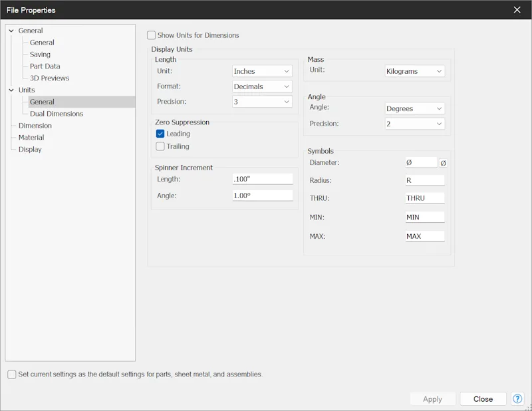532x411 pixels.
Task: Open Dimension settings page
Action: tap(35, 126)
